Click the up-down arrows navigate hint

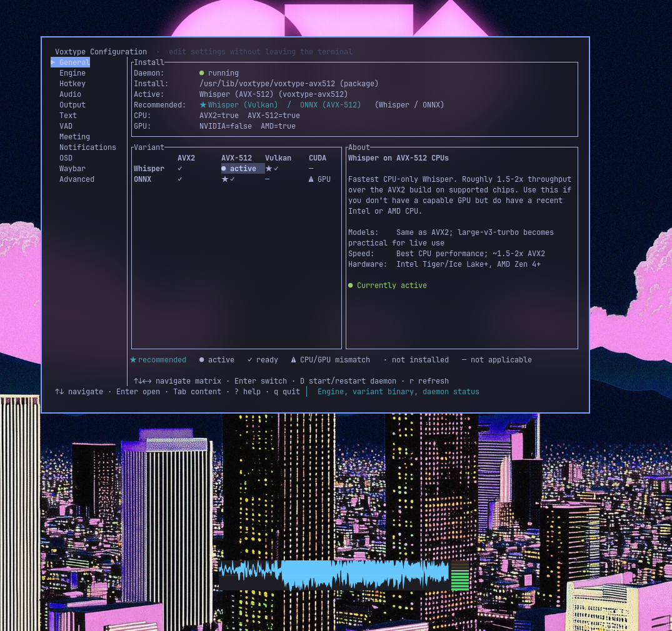tap(79, 392)
